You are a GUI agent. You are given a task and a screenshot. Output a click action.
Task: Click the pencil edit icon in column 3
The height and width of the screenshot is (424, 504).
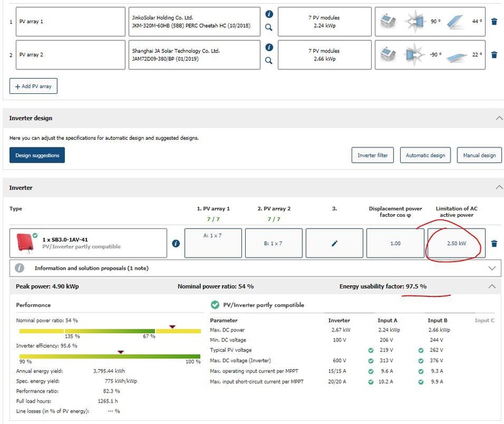334,243
